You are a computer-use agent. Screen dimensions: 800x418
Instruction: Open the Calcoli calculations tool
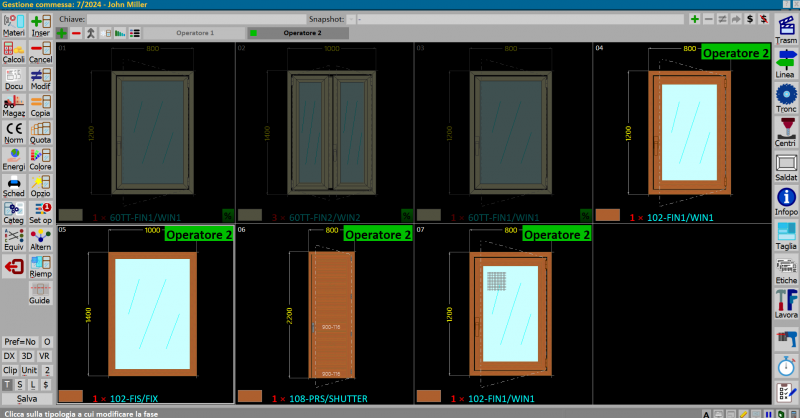tap(14, 53)
